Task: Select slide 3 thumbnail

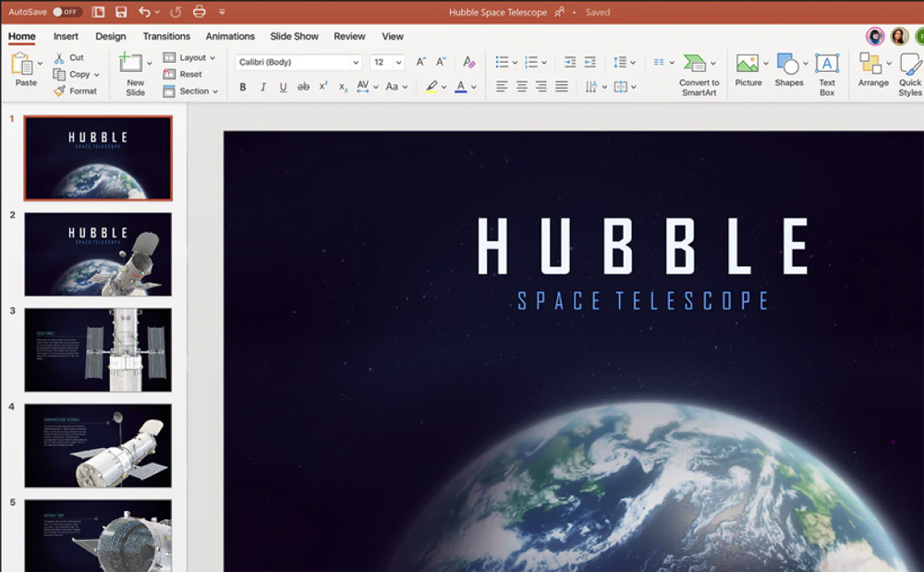Action: 98,350
